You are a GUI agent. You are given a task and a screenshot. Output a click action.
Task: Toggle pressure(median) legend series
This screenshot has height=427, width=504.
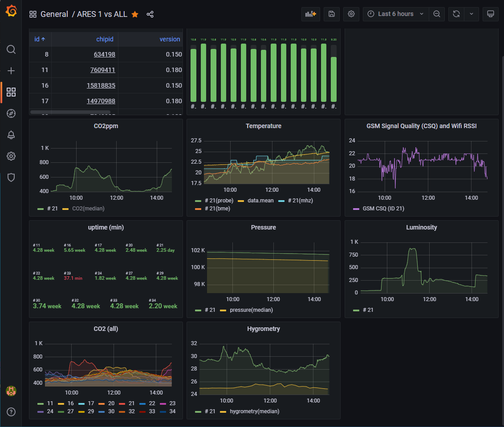(251, 310)
